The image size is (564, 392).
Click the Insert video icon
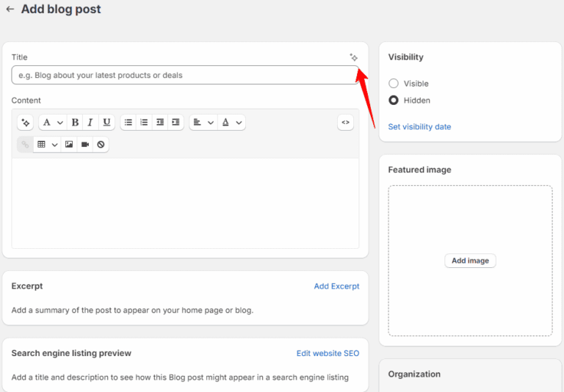(x=85, y=145)
